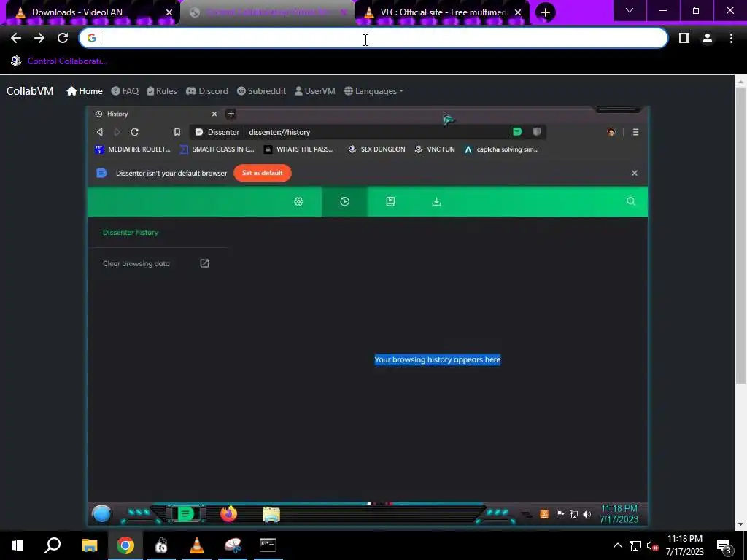Expand the Languages dropdown
The height and width of the screenshot is (560, 747).
point(373,91)
